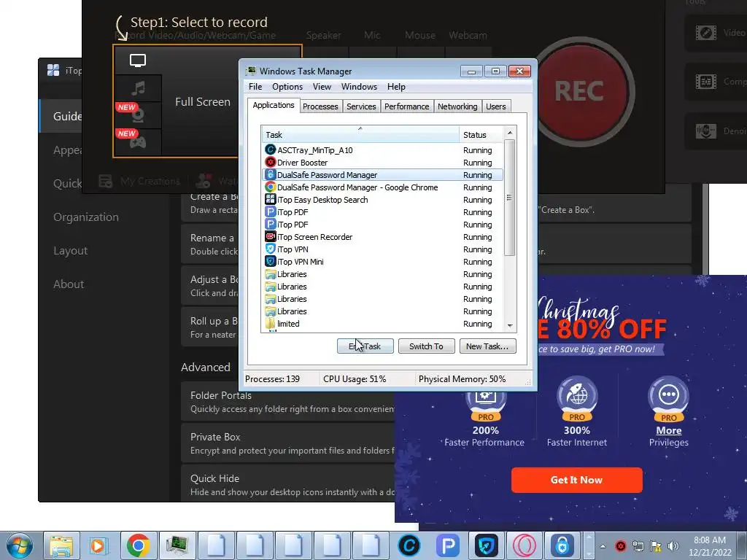Switch to the Networking tab

(x=457, y=106)
